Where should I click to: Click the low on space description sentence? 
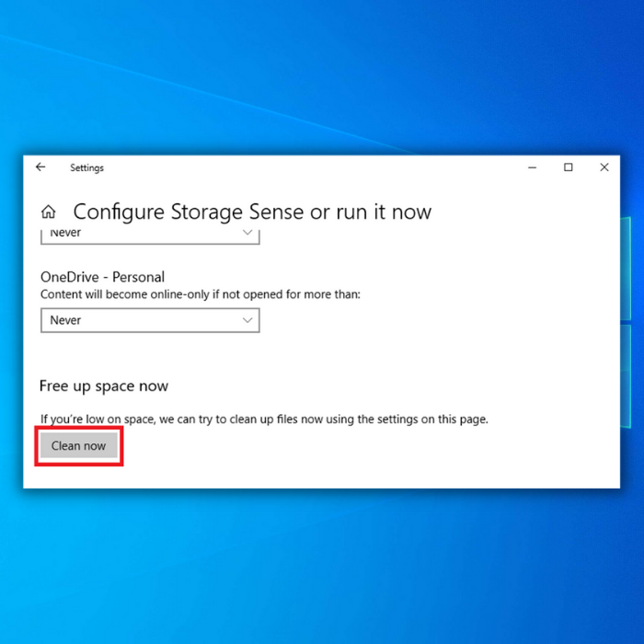[264, 420]
